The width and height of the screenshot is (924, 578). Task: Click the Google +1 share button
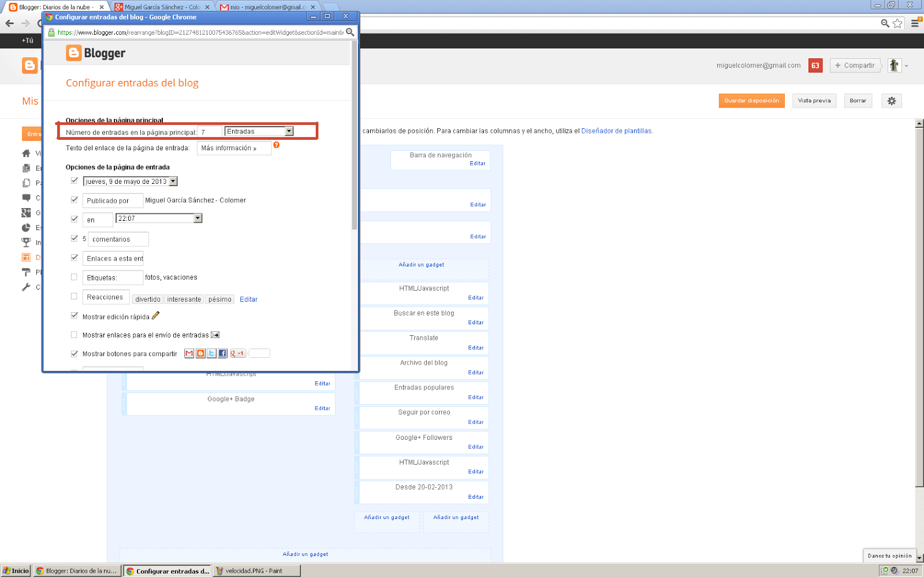[x=238, y=353]
